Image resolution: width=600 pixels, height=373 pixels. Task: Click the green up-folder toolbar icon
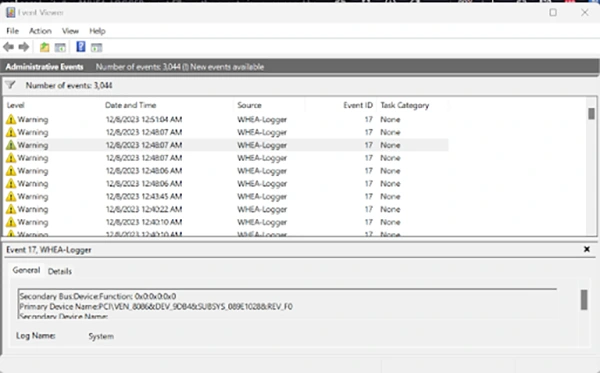point(45,47)
